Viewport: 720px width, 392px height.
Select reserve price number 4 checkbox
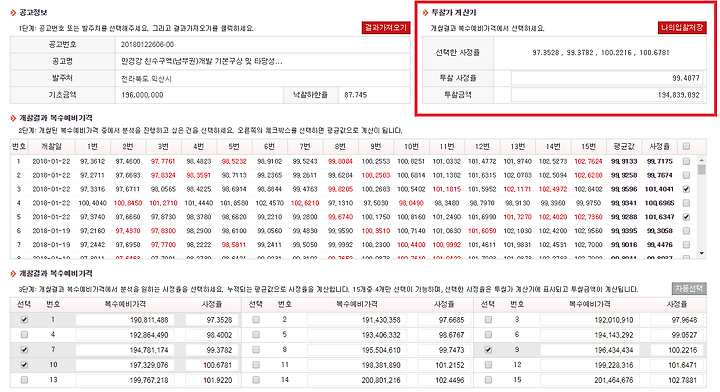click(x=24, y=335)
